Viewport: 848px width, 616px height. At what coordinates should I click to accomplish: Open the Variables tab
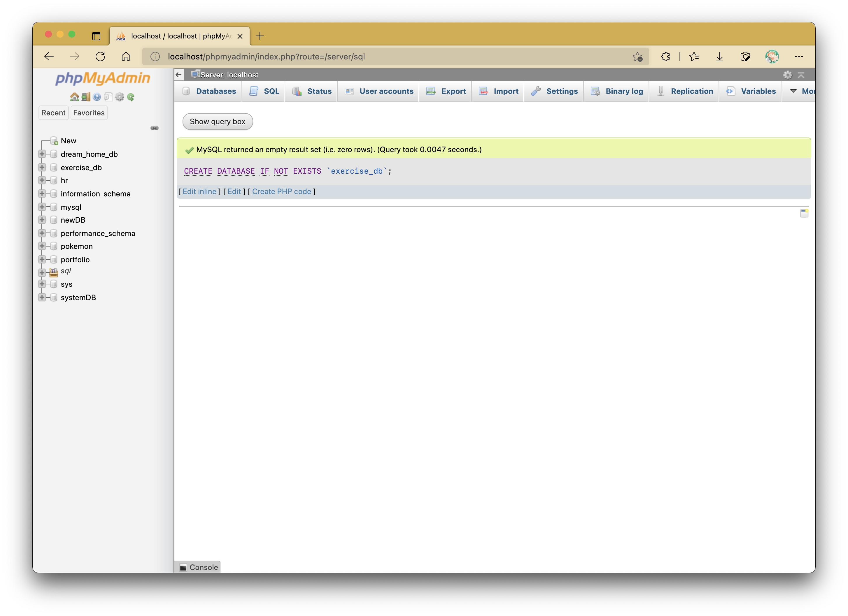pyautogui.click(x=750, y=91)
